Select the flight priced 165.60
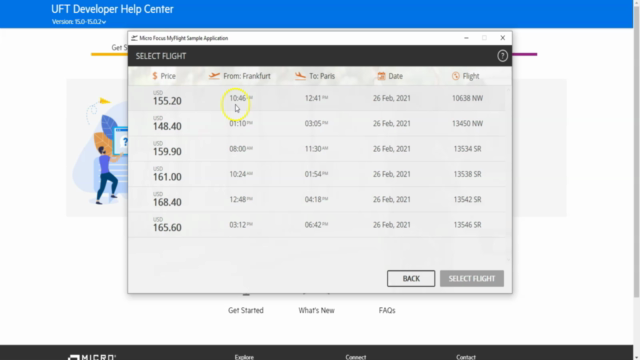640x360 pixels. (x=317, y=225)
